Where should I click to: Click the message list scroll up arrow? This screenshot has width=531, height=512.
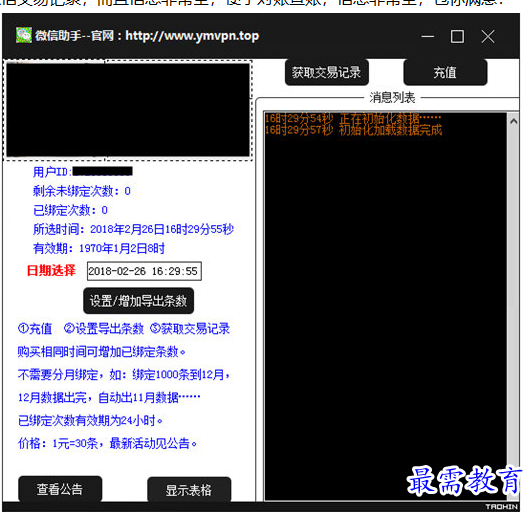tap(513, 121)
